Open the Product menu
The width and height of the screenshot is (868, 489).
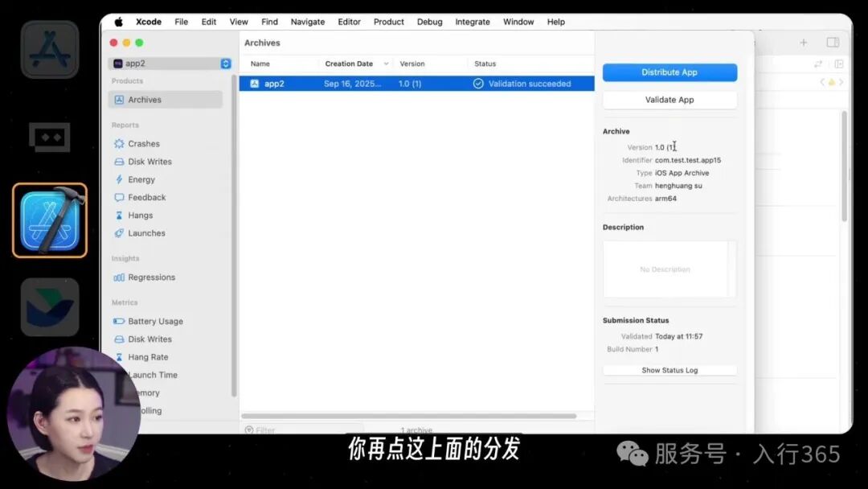pyautogui.click(x=388, y=22)
